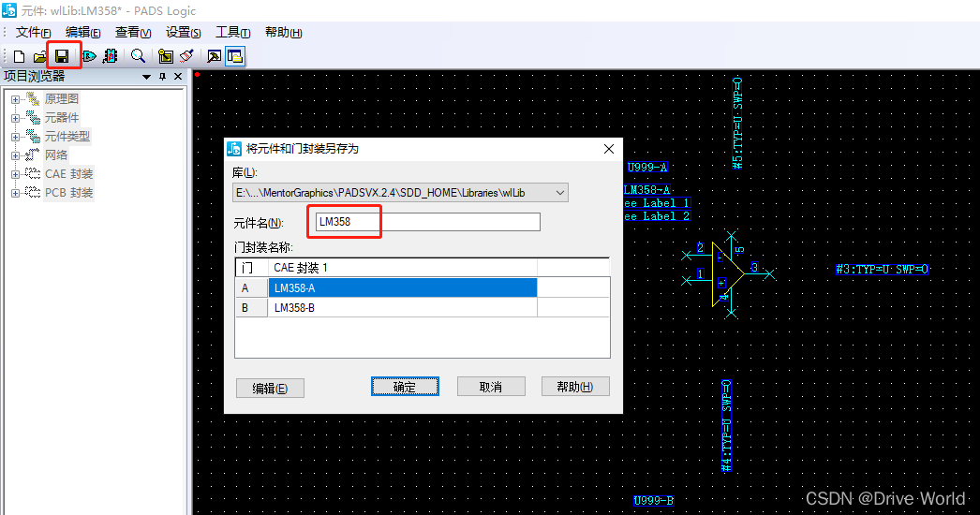Confirm with the 确定 button
This screenshot has width=980, height=515.
405,386
